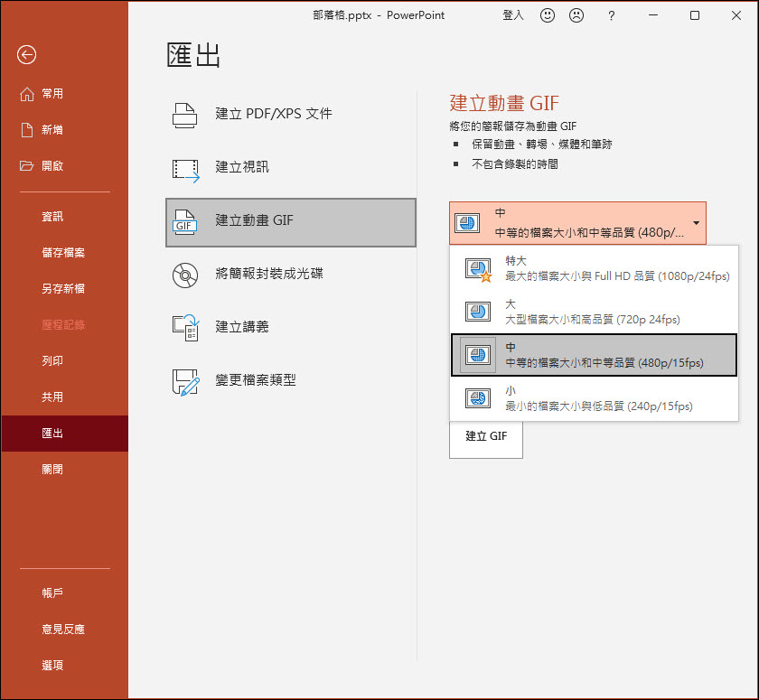
Task: Select 變更檔案類型 export option
Action: point(290,381)
